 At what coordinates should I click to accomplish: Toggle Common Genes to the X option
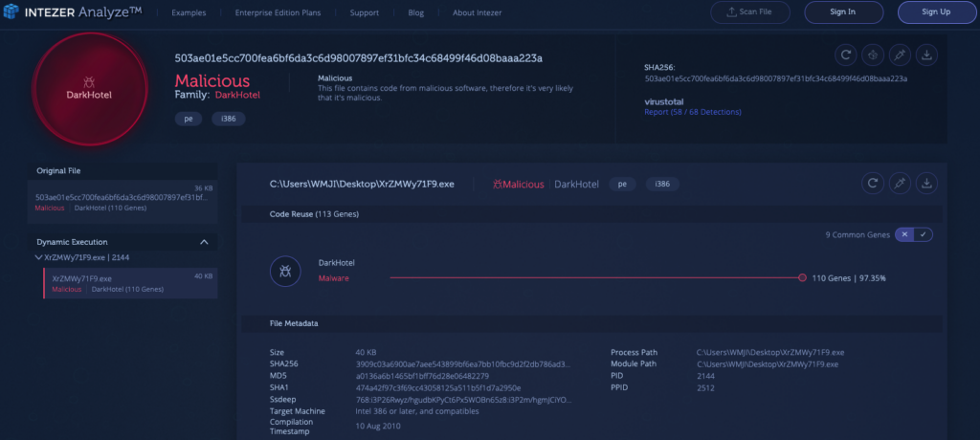click(x=903, y=234)
